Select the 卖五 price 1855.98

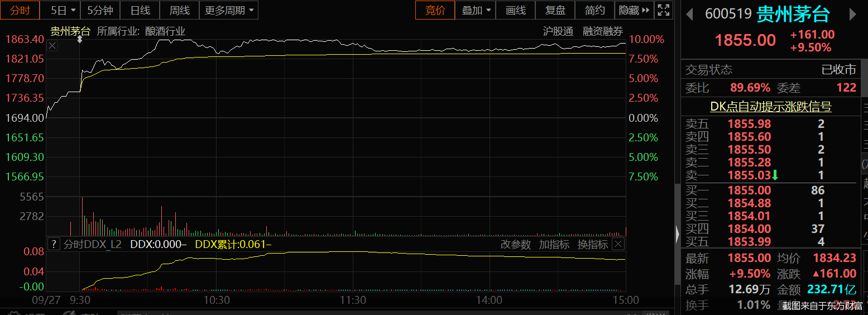coord(749,124)
